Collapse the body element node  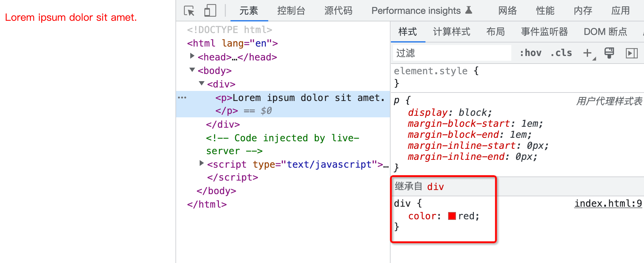192,70
